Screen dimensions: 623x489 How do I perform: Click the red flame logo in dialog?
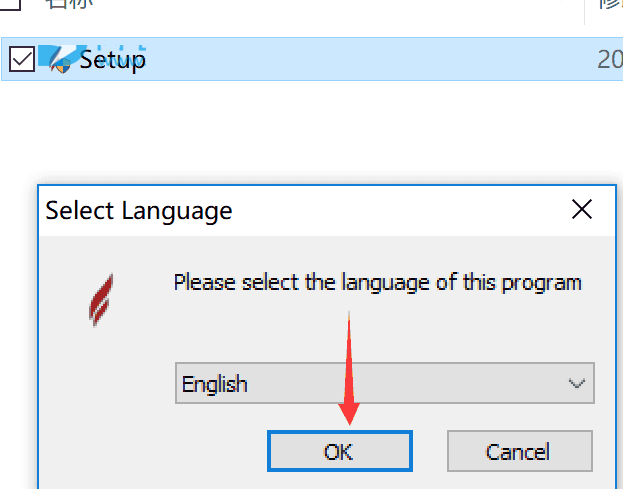pos(101,300)
